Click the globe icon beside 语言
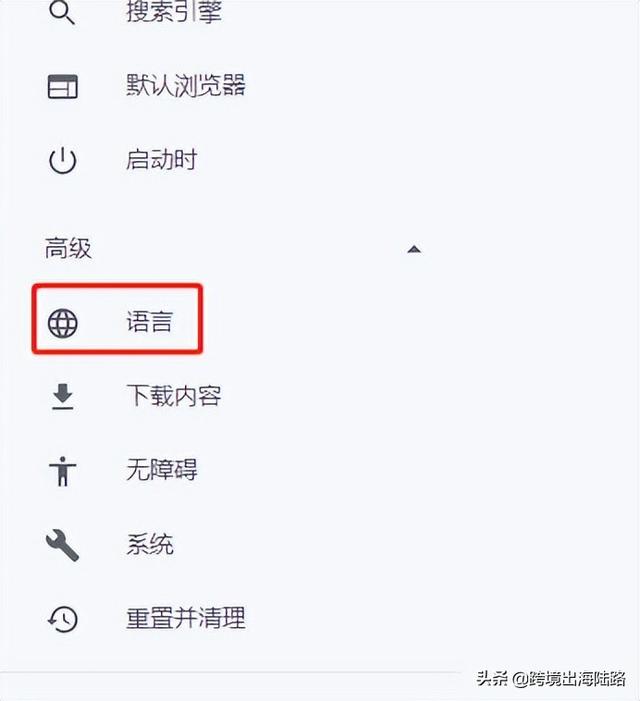This screenshot has height=701, width=640. pyautogui.click(x=63, y=323)
